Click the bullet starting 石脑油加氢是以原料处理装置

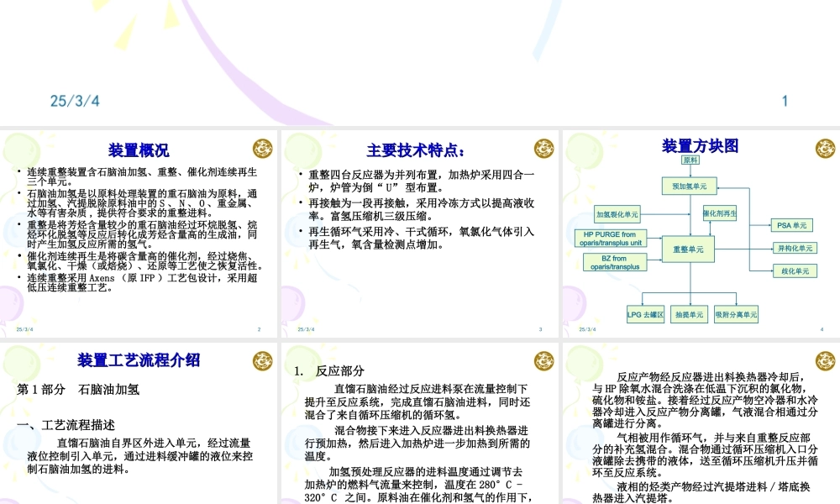[x=142, y=203]
